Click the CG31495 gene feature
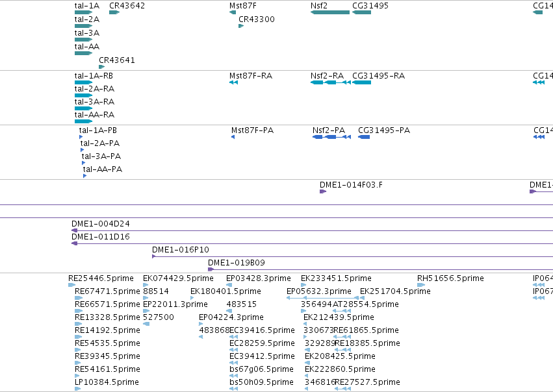 coord(361,12)
